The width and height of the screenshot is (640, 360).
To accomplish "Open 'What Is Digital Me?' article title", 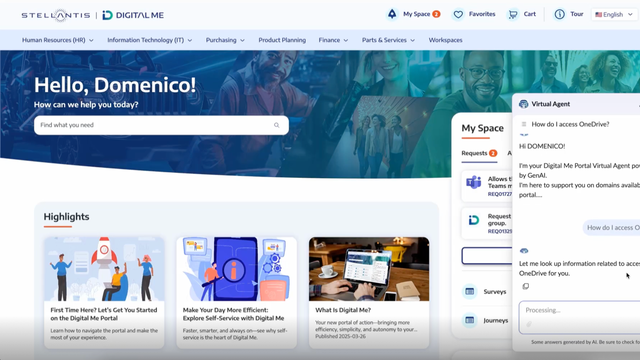I will (343, 310).
